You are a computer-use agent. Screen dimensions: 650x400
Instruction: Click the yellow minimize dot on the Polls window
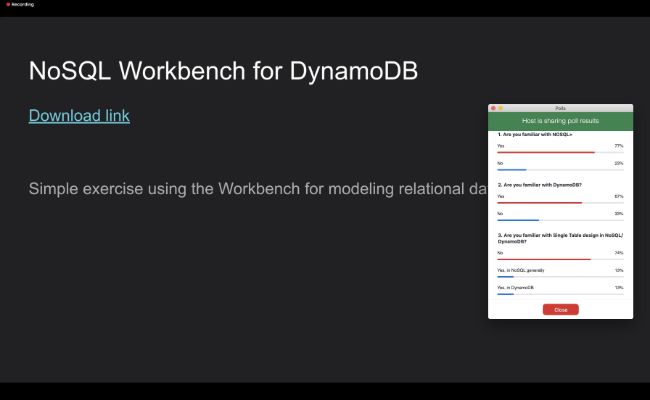tap(500, 108)
